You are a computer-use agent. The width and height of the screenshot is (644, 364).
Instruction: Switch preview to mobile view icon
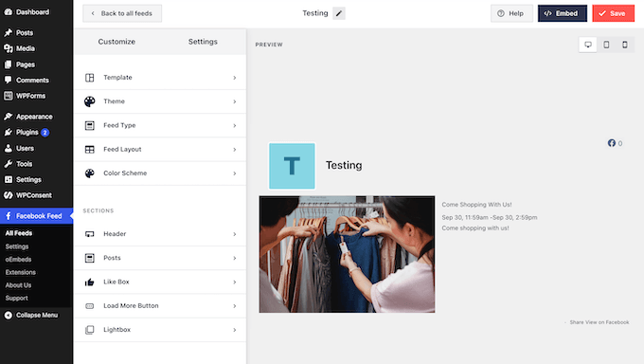click(x=625, y=45)
